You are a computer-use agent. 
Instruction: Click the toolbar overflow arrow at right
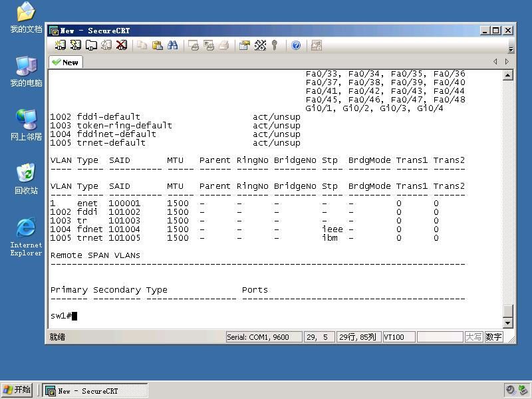click(511, 50)
